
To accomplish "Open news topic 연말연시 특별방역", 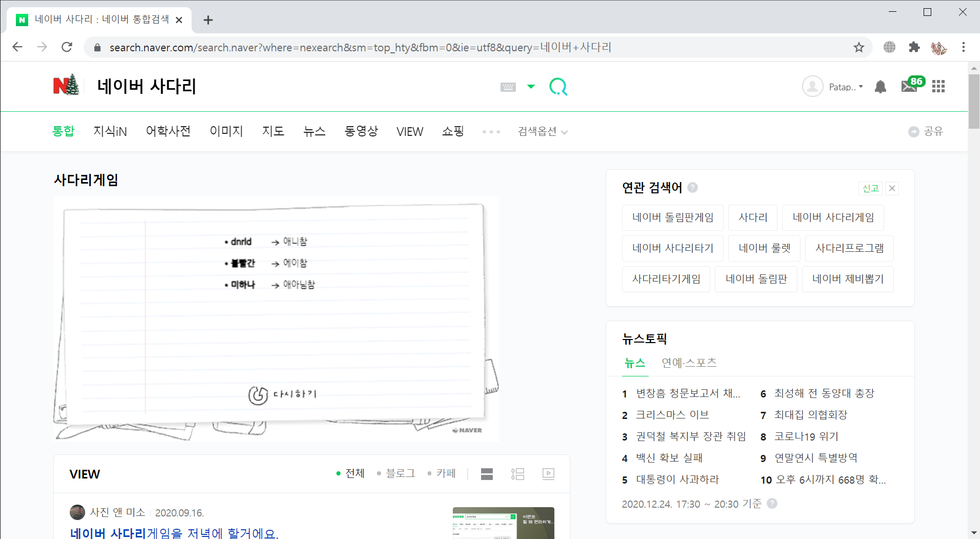I will (816, 458).
